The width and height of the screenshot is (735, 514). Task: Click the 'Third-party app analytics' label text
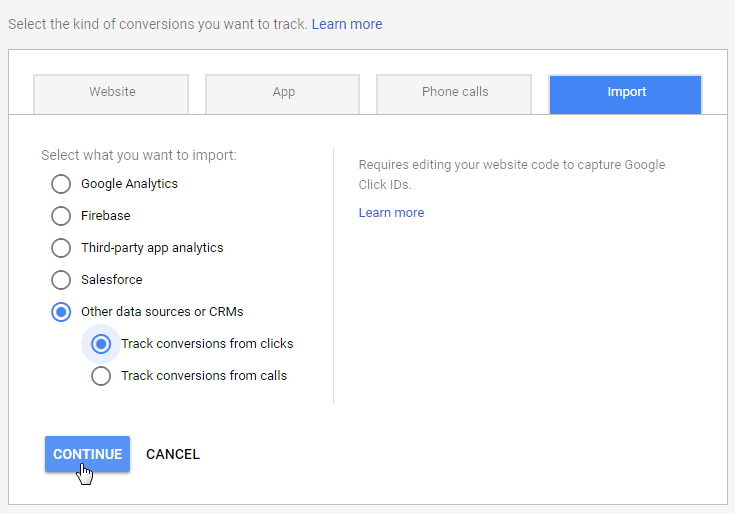tap(152, 248)
